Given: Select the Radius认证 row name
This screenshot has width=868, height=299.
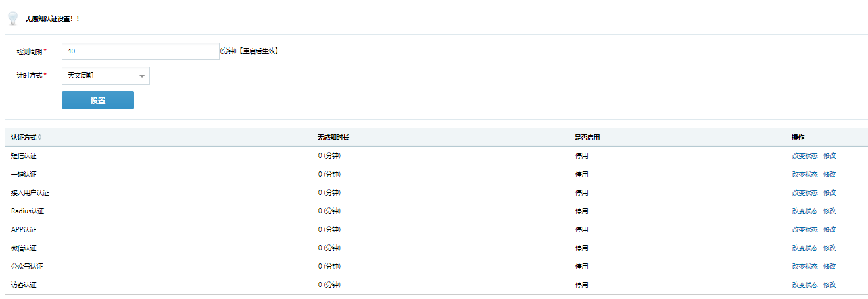Looking at the screenshot, I should coord(28,211).
